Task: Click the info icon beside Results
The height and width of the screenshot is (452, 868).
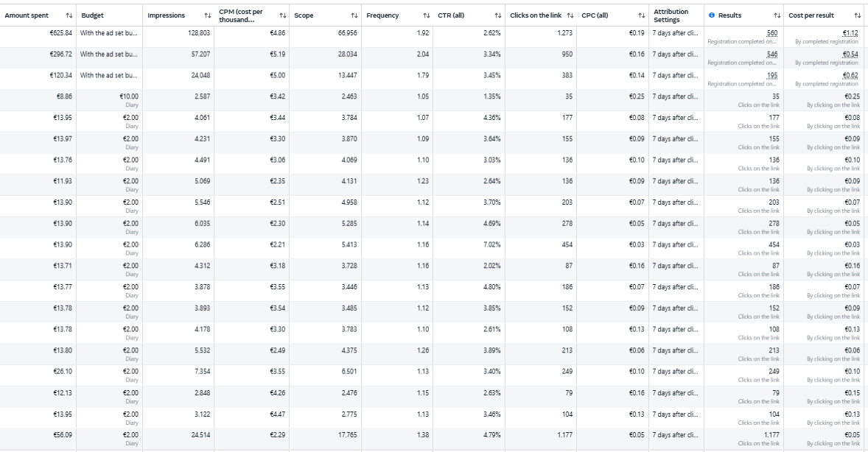Action: [711, 15]
